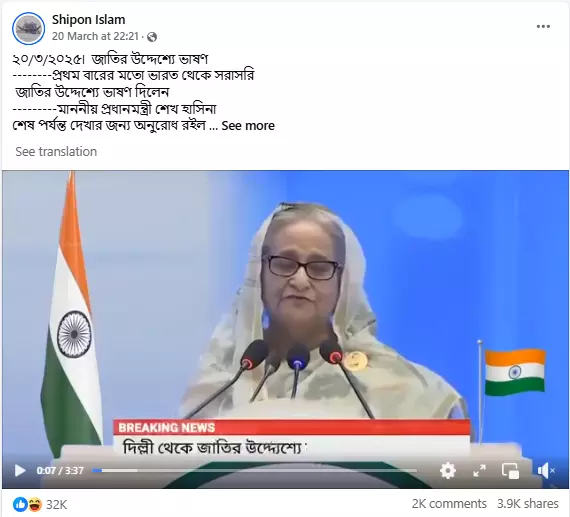Click the public audience globe icon
Viewport: 570px width, 517px height.
[152, 37]
